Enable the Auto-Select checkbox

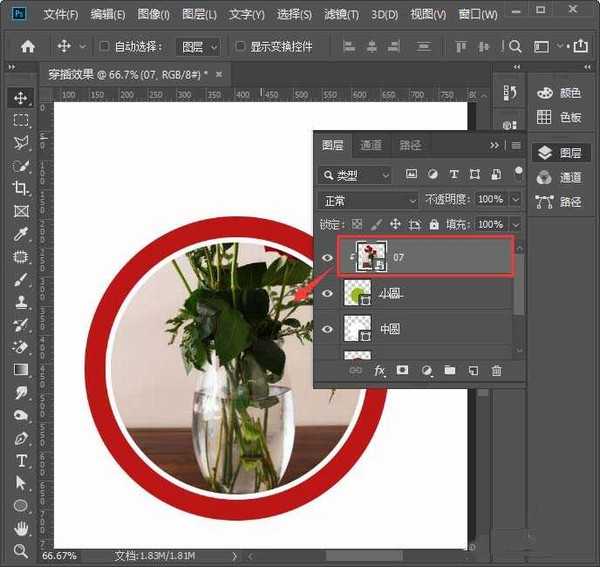(x=105, y=47)
